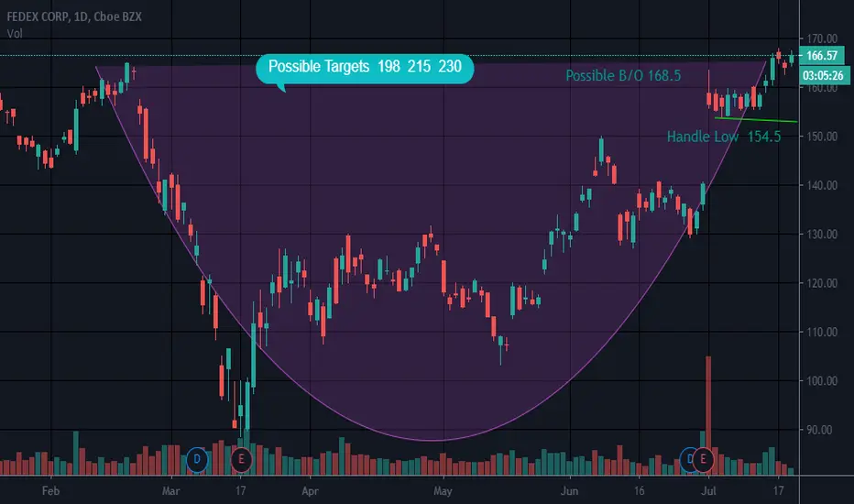Click the Jun label on the time axis
The width and height of the screenshot is (854, 504).
pos(569,491)
